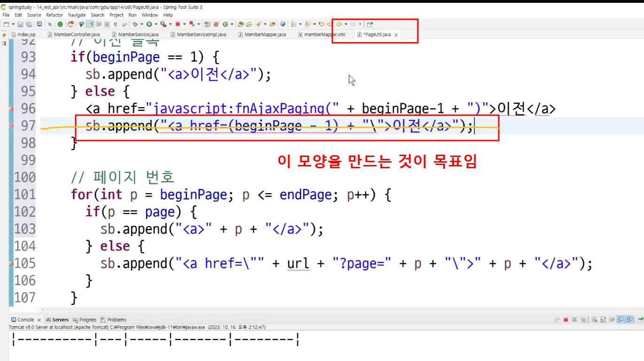Select the Progress view tab
This screenshot has width=644, height=361.
[x=85, y=320]
